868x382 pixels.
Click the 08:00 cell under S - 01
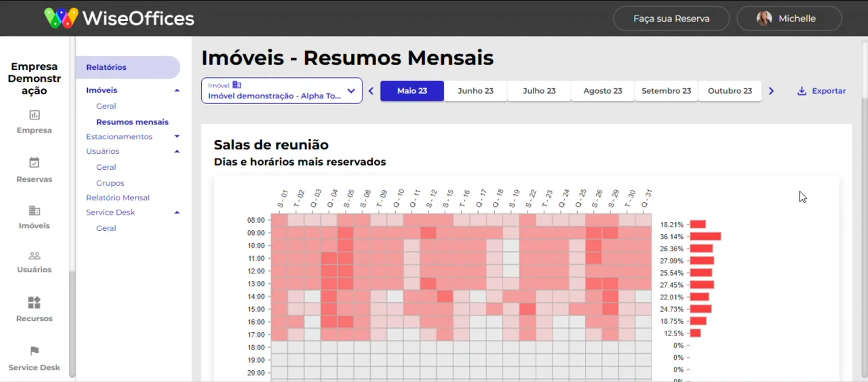279,220
